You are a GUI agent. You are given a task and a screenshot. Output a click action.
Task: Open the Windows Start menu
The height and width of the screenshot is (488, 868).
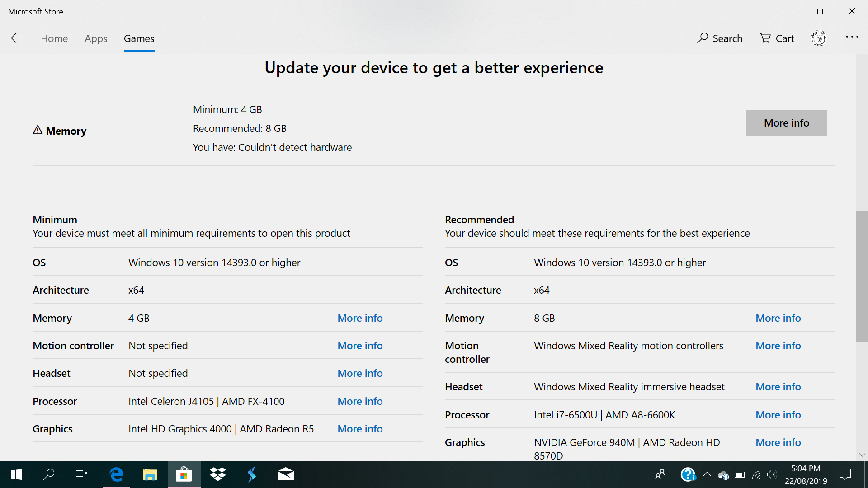16,474
